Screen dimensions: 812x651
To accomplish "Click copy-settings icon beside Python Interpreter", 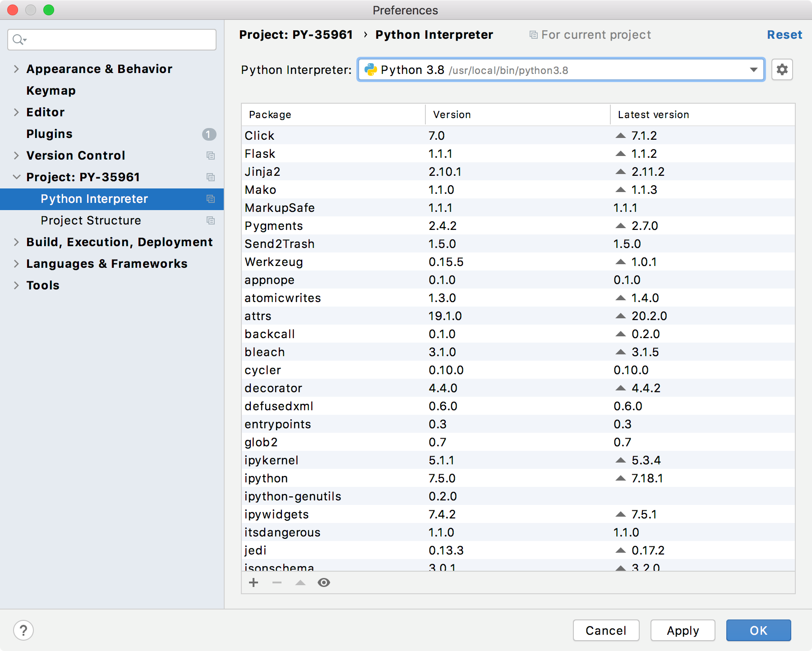I will point(211,199).
